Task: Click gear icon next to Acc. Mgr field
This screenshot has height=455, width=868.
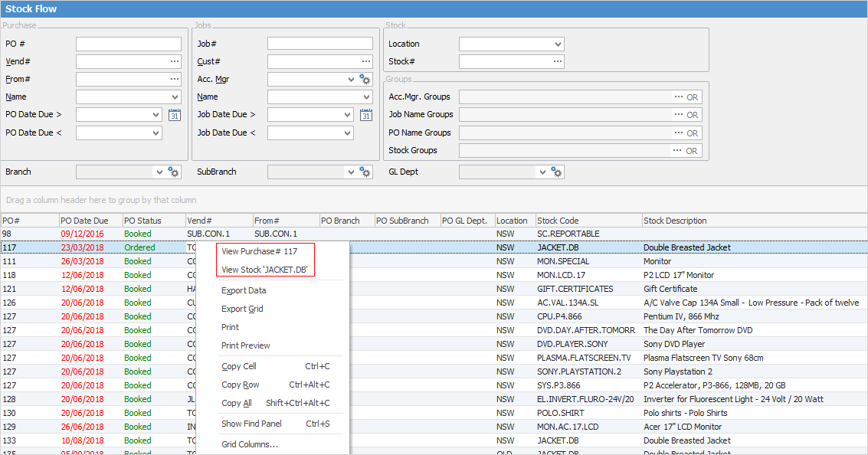Action: coord(365,79)
